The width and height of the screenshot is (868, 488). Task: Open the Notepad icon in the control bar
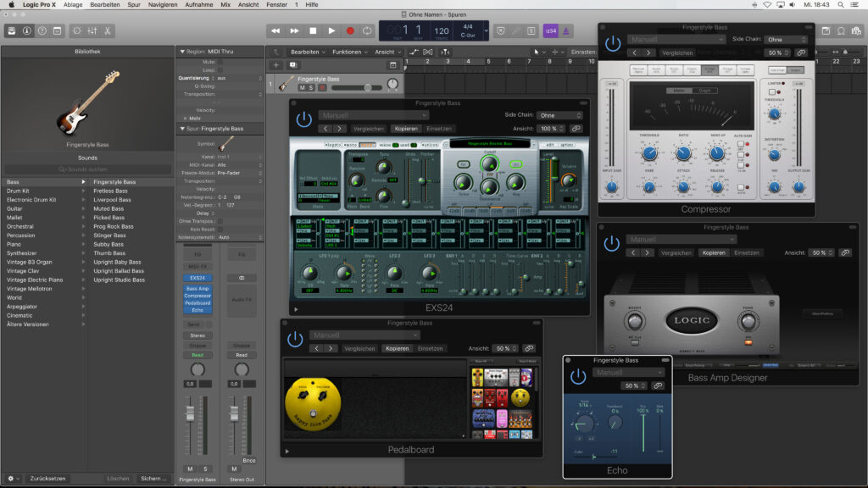click(x=826, y=31)
